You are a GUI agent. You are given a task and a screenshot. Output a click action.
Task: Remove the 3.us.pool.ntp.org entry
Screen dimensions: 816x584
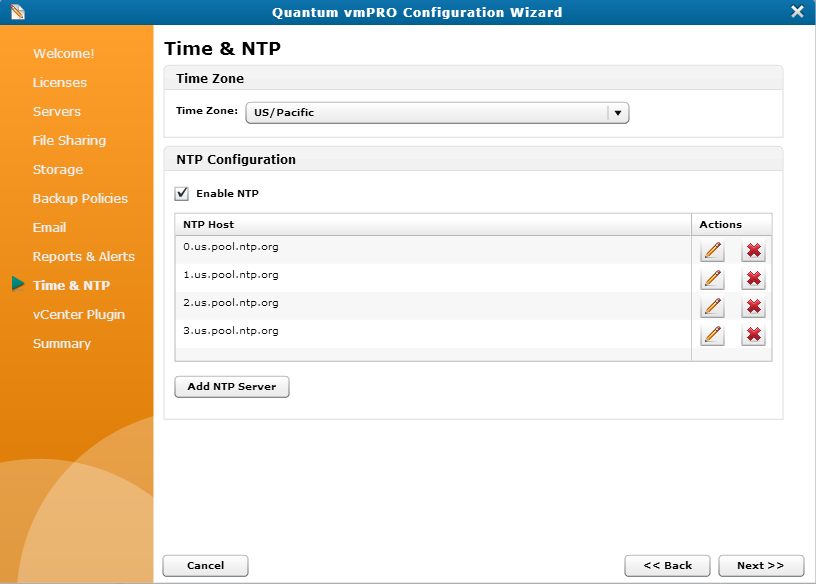[752, 335]
